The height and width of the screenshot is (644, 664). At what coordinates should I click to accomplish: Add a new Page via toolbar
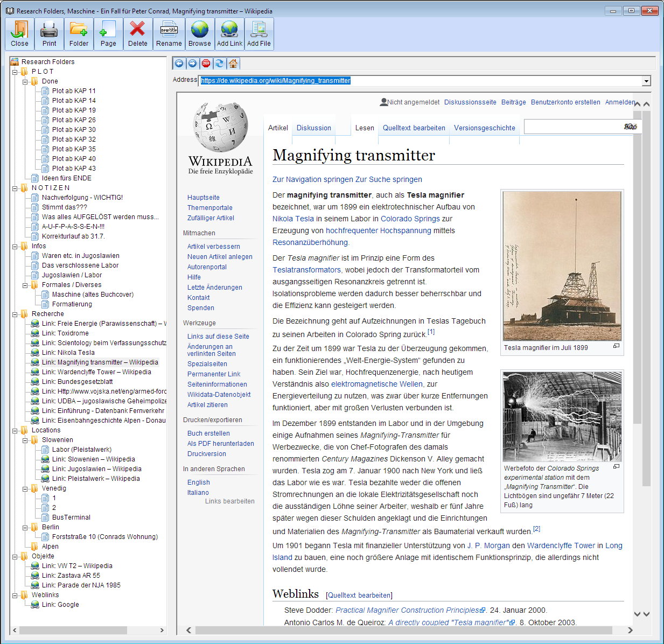(x=108, y=34)
